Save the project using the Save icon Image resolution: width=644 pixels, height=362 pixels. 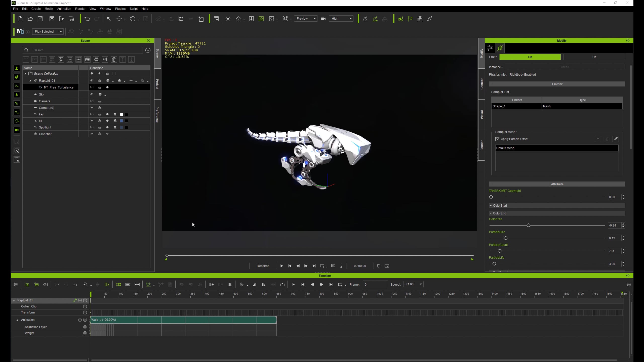pyautogui.click(x=40, y=19)
